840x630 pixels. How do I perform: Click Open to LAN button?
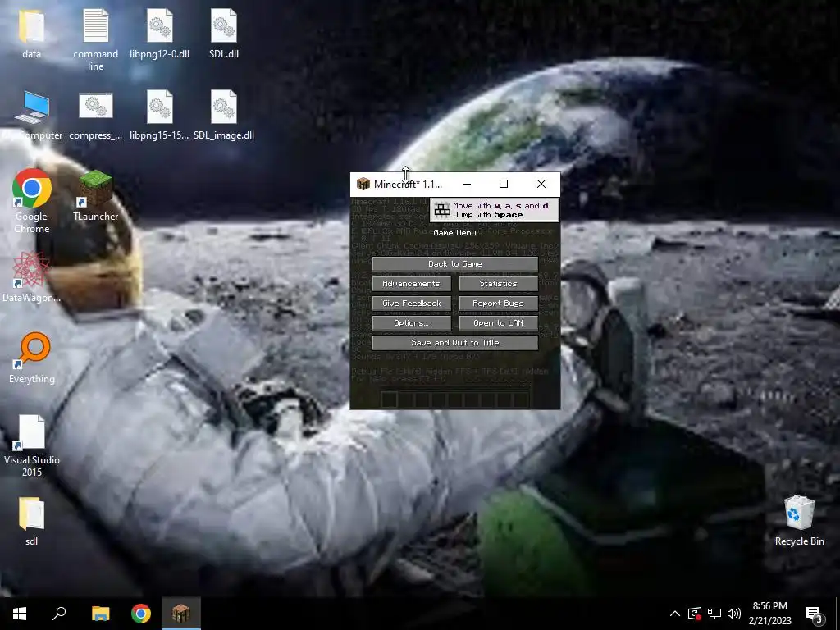(498, 323)
